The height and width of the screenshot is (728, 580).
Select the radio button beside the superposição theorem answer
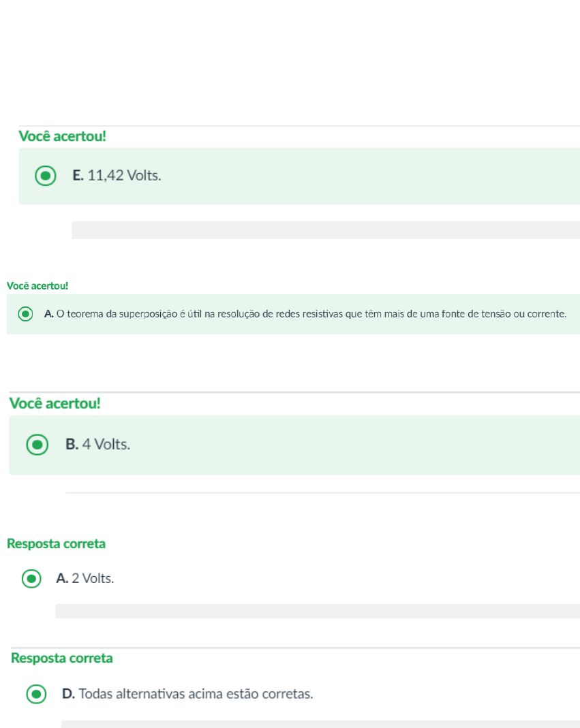pyautogui.click(x=26, y=315)
